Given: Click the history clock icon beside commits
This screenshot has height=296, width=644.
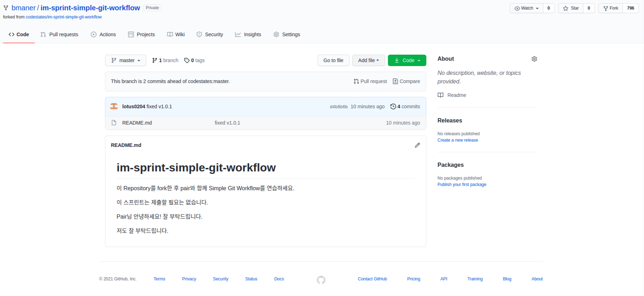Looking at the screenshot, I should click(x=393, y=106).
